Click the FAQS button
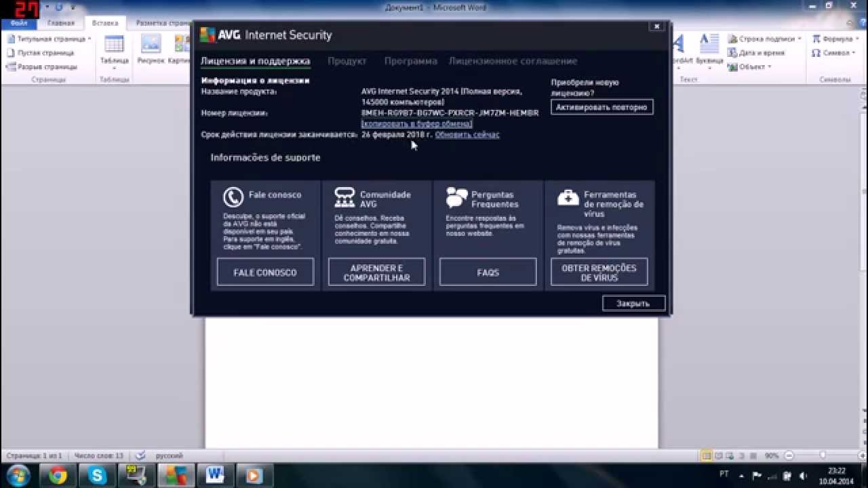 (488, 272)
